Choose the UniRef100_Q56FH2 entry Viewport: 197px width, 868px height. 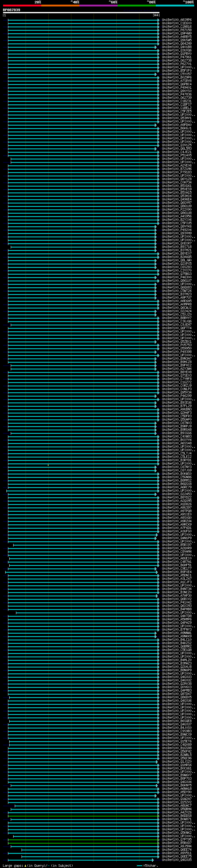(177, 751)
